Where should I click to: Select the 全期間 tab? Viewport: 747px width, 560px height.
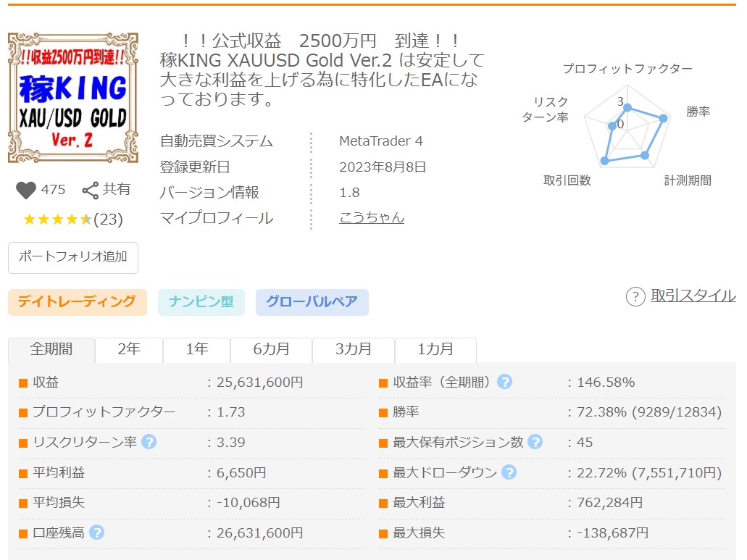coord(51,349)
